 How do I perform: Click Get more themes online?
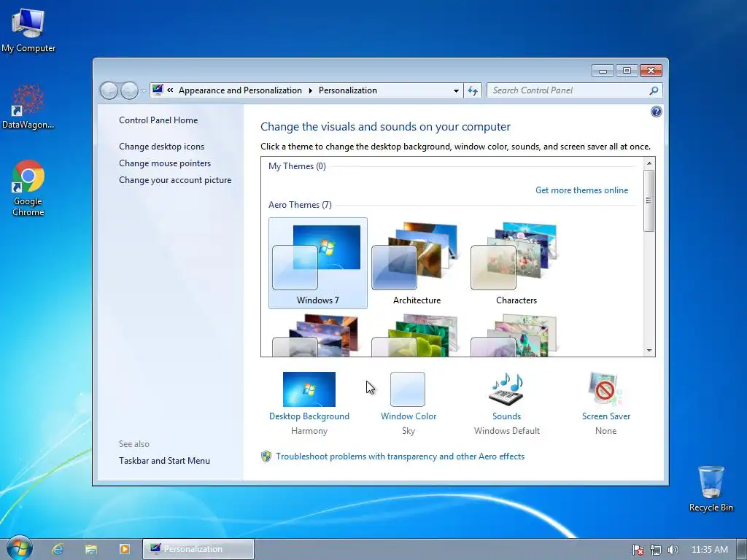tap(581, 190)
